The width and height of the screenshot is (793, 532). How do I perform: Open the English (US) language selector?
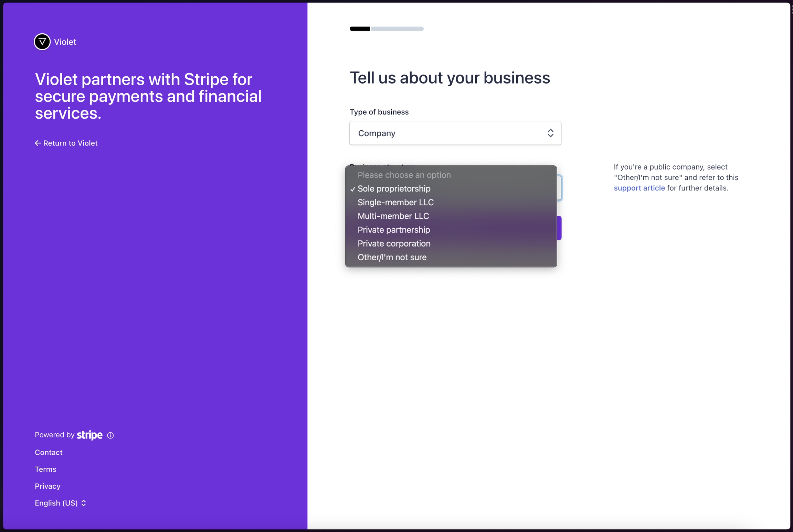[60, 503]
